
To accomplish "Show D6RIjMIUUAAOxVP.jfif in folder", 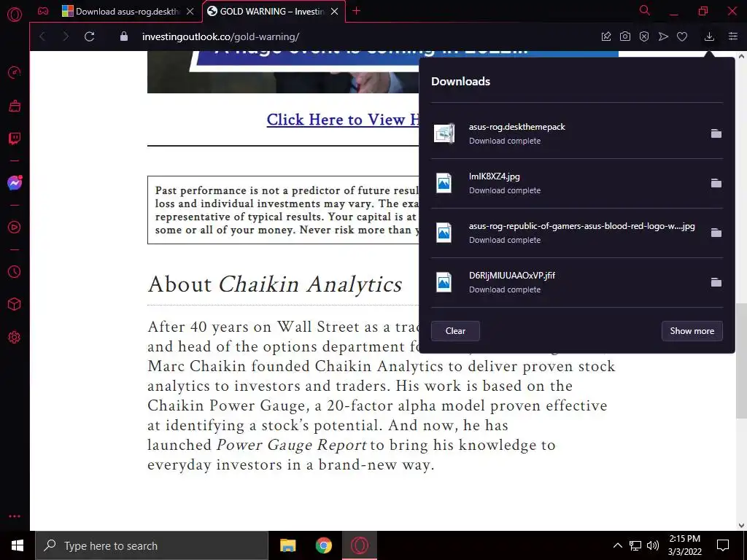I will coord(716,282).
